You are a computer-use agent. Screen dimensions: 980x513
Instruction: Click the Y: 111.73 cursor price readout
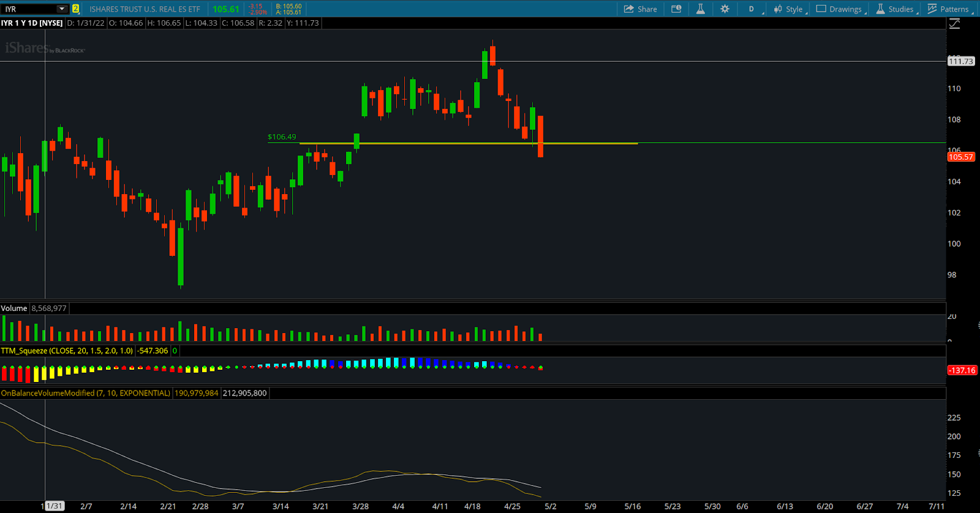(x=303, y=23)
